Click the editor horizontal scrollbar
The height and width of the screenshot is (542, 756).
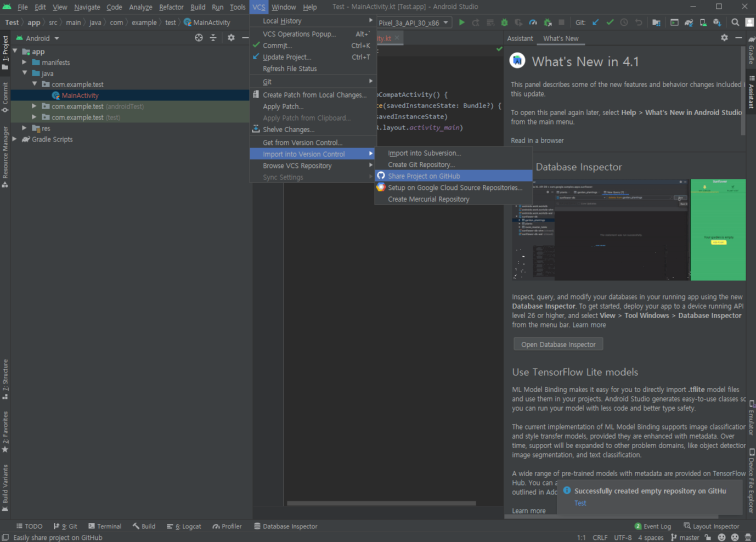click(381, 503)
